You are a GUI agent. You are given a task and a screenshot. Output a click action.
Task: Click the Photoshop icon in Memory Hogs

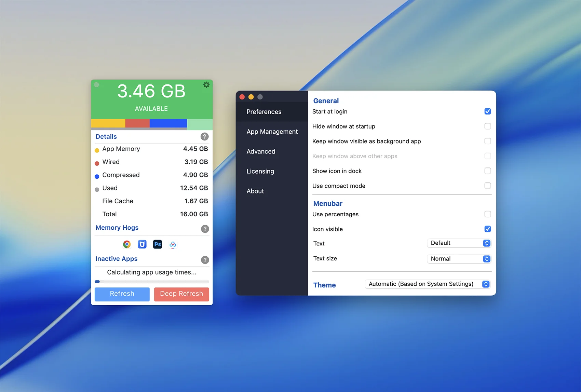[158, 244]
